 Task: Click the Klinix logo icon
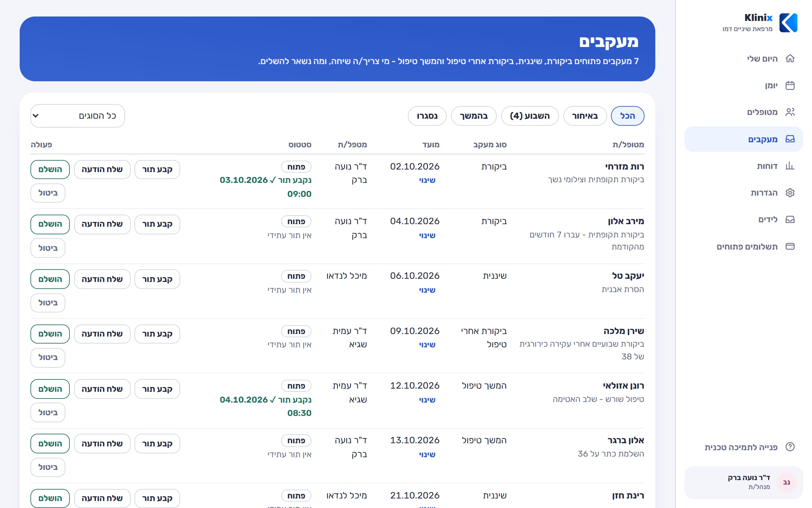788,23
